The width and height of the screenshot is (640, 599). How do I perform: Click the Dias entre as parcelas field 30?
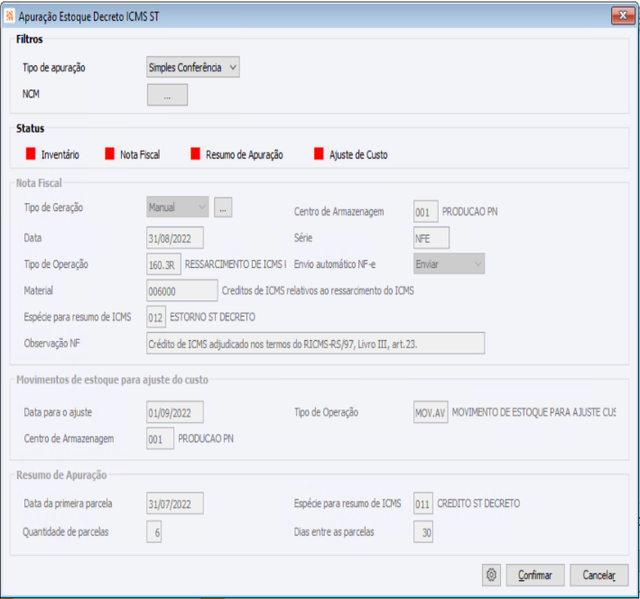[x=423, y=532]
